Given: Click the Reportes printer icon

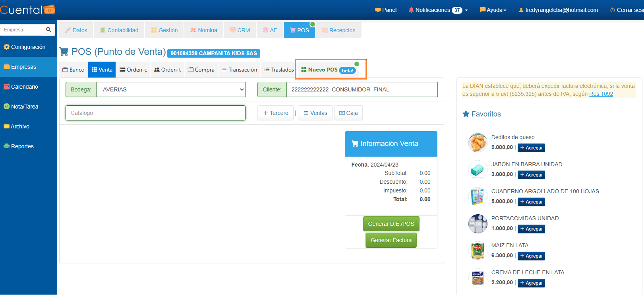Looking at the screenshot, I should (6, 146).
